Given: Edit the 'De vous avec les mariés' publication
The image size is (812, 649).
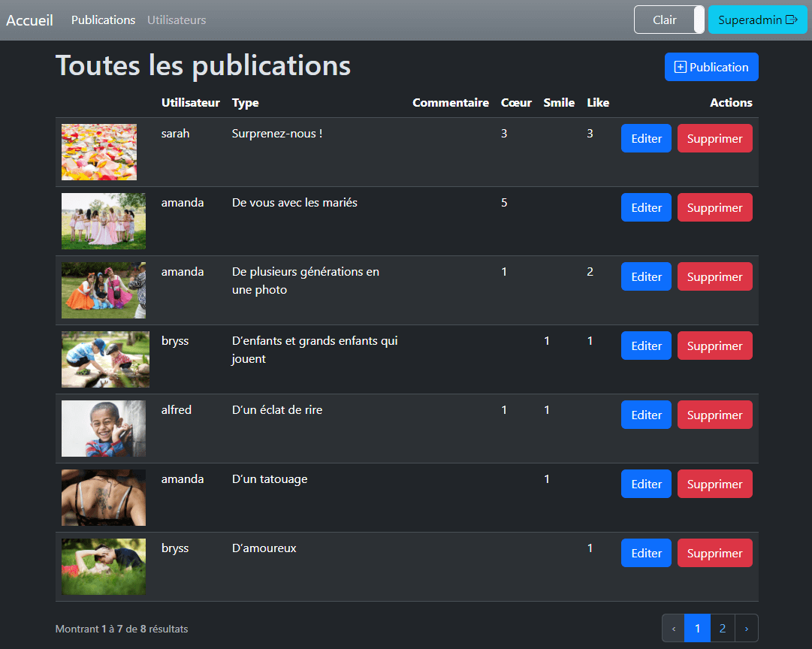Looking at the screenshot, I should pyautogui.click(x=646, y=208).
